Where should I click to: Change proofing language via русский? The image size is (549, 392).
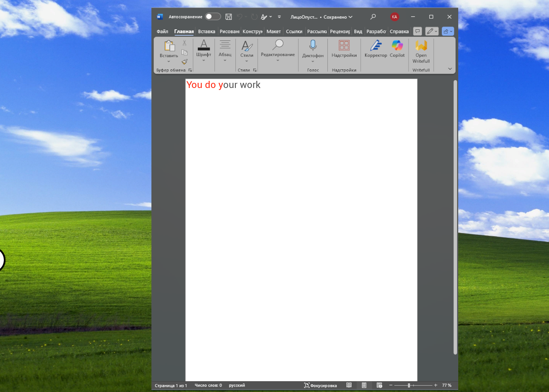click(237, 385)
